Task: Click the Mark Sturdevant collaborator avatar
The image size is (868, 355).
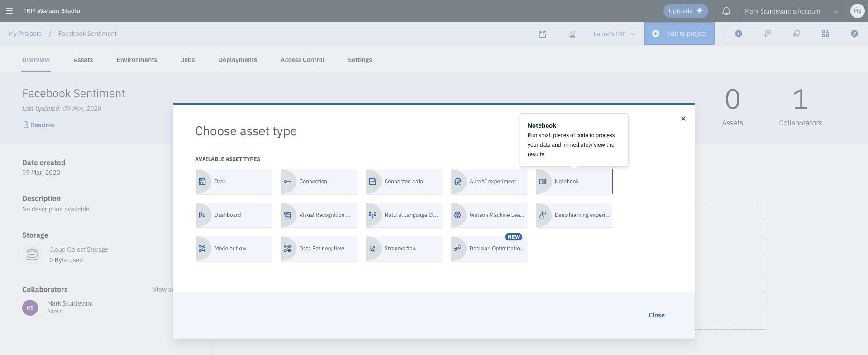Action: 30,308
